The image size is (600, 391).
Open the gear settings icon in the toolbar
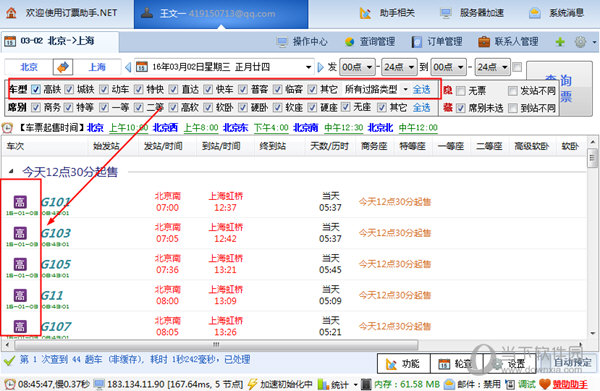click(x=580, y=42)
